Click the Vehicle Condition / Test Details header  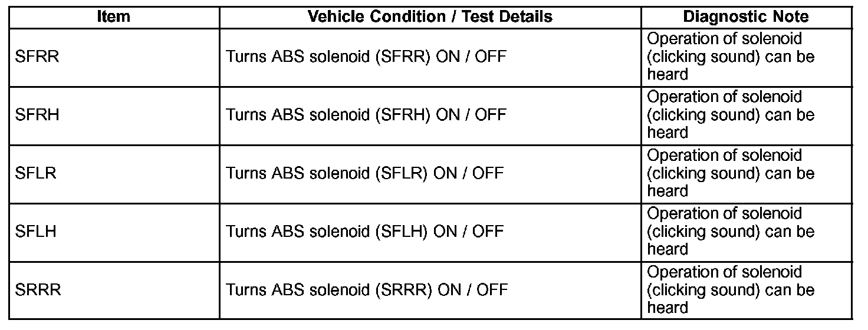[430, 16]
